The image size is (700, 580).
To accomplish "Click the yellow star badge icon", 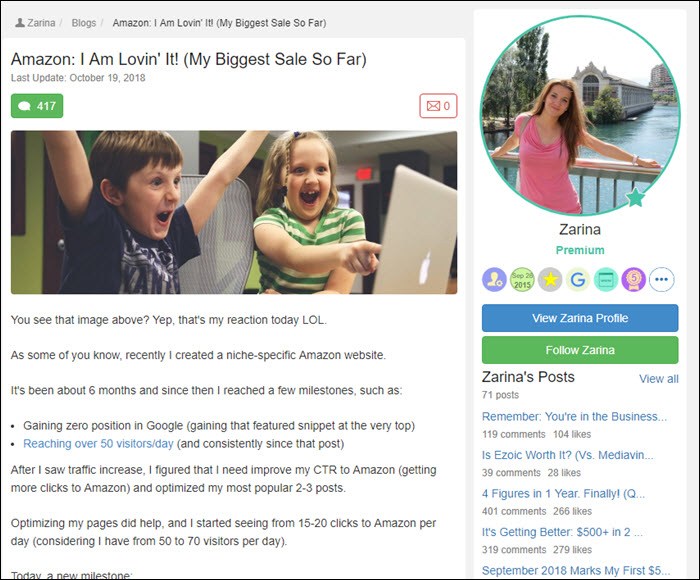I will coord(550,280).
